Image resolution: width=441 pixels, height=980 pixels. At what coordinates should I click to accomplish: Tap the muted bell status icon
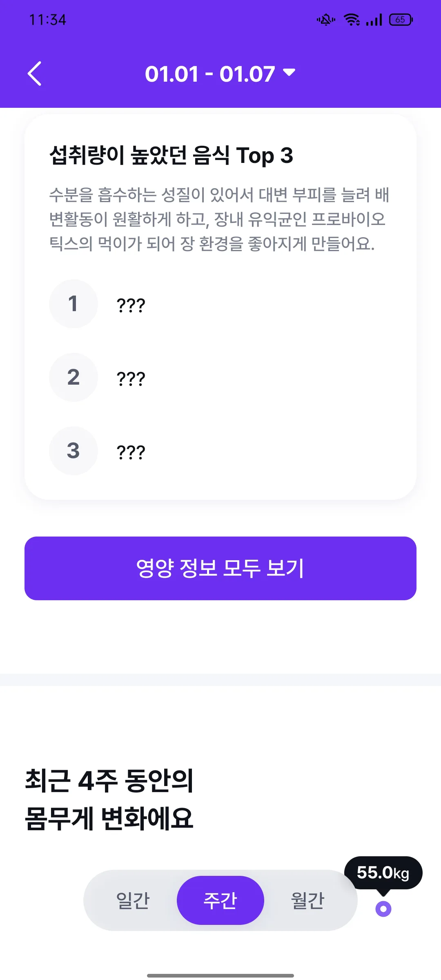pyautogui.click(x=326, y=20)
